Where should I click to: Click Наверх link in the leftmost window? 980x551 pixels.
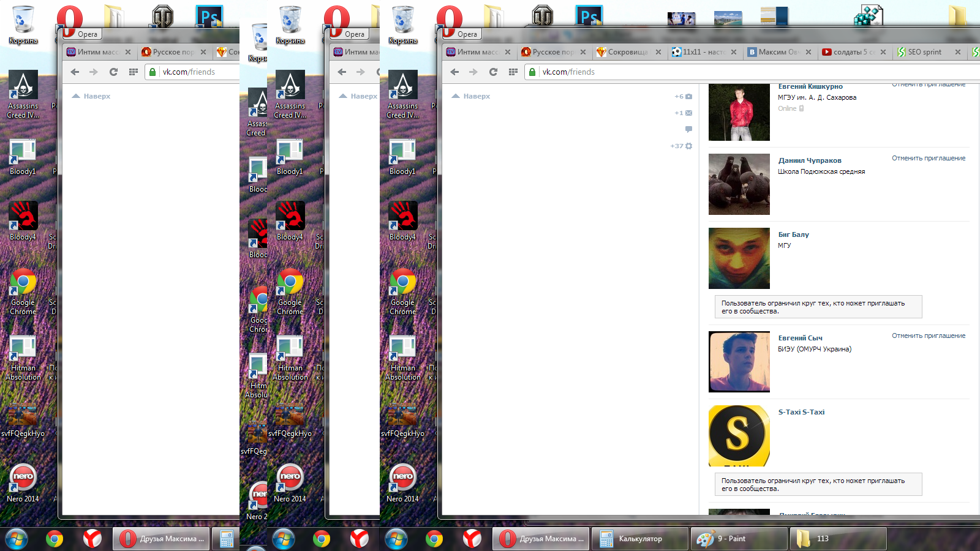click(91, 96)
